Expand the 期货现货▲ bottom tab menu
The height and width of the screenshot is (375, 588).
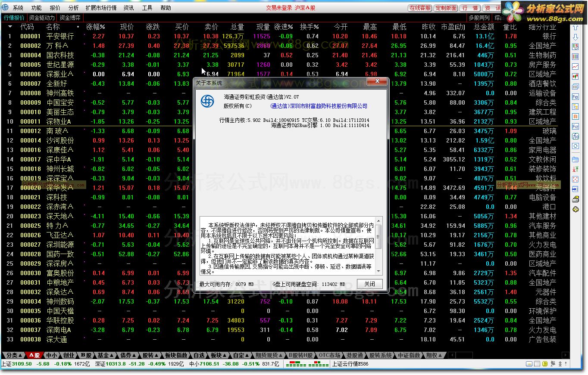click(269, 355)
